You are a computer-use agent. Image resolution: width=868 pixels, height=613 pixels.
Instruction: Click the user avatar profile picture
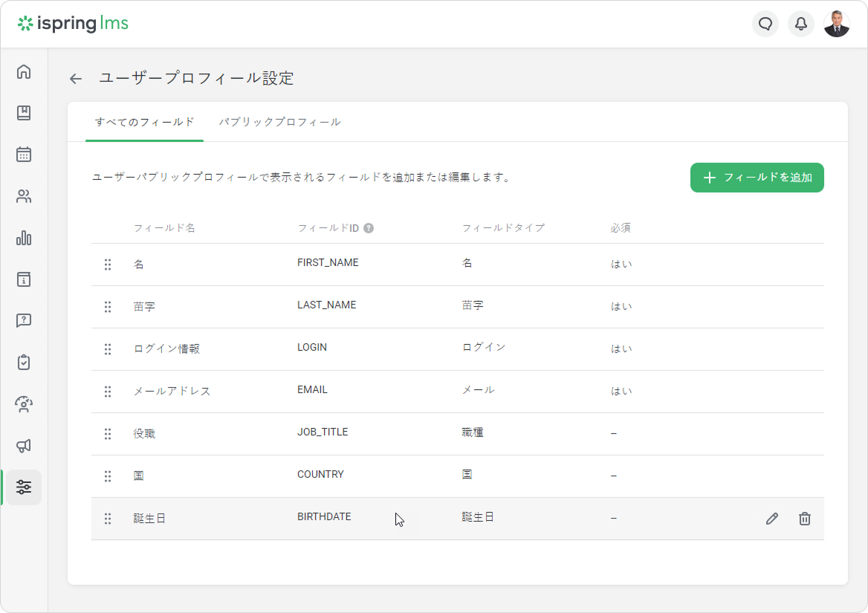(x=836, y=24)
